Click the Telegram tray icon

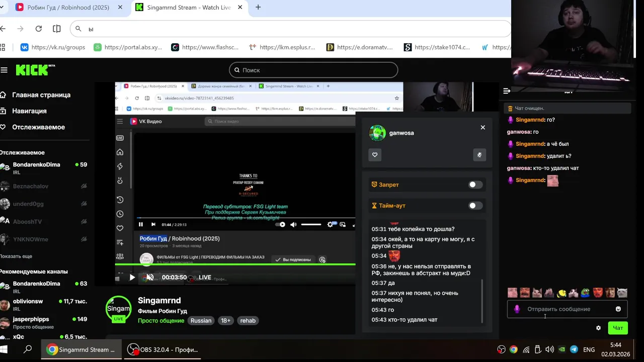(574, 349)
